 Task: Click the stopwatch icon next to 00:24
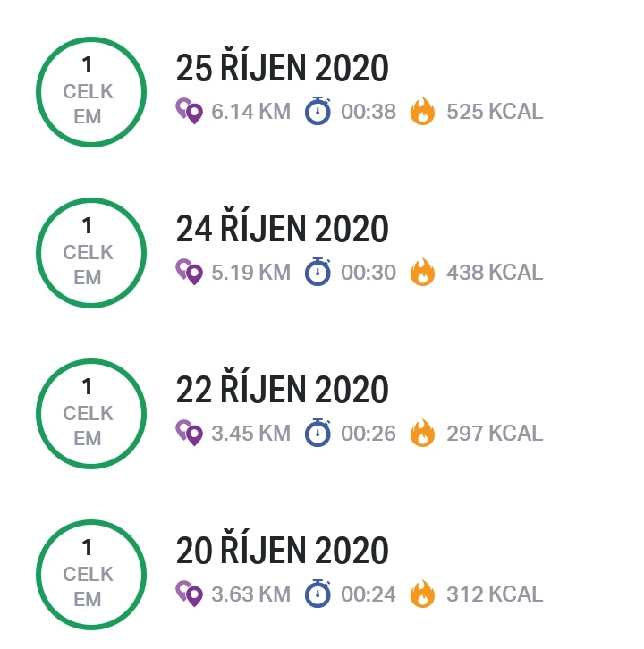tap(318, 594)
